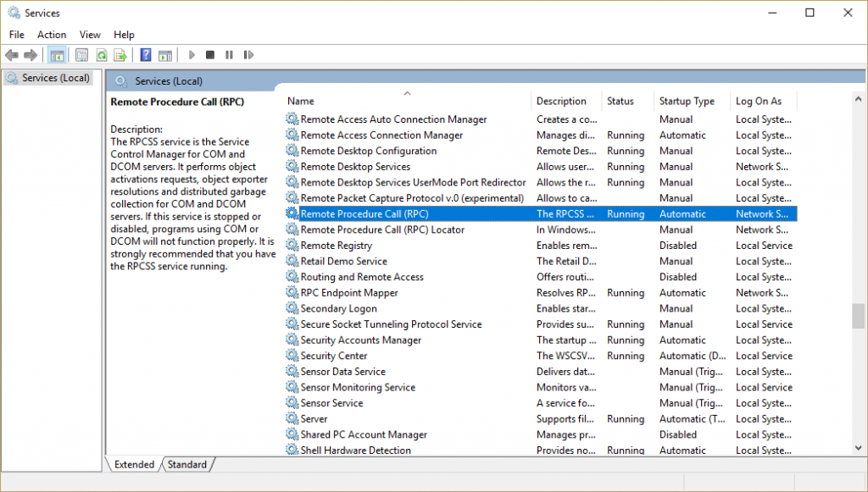Image resolution: width=868 pixels, height=492 pixels.
Task: Switch to the Standard tab
Action: [x=187, y=464]
